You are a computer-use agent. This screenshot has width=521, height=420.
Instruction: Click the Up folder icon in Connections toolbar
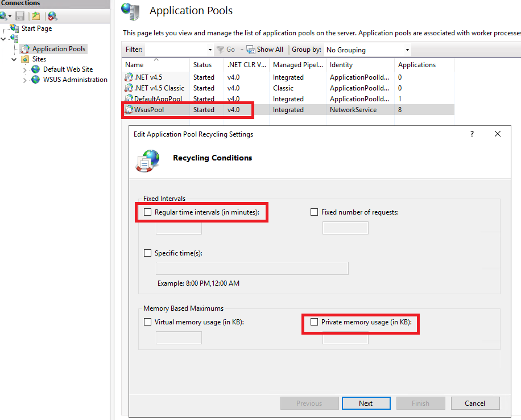pyautogui.click(x=36, y=16)
